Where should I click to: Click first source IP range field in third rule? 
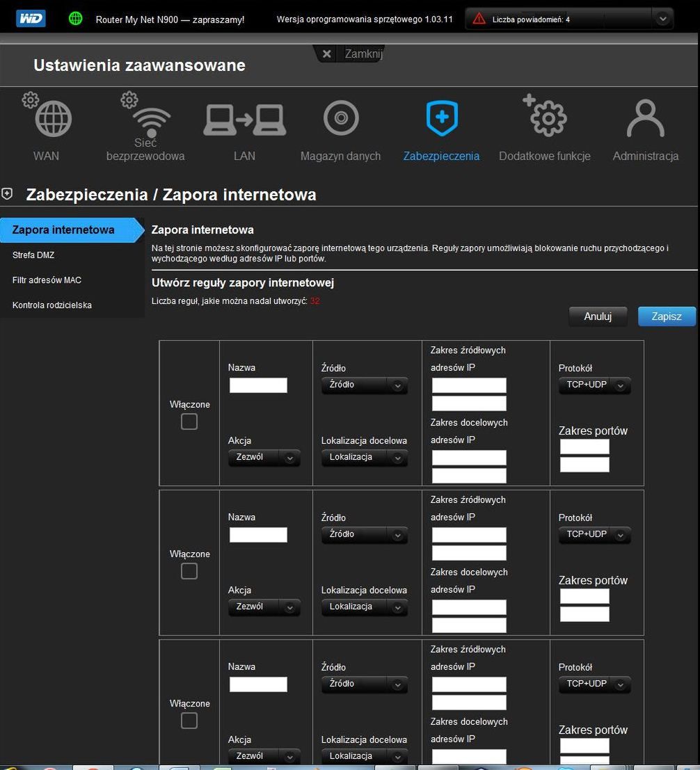469,684
